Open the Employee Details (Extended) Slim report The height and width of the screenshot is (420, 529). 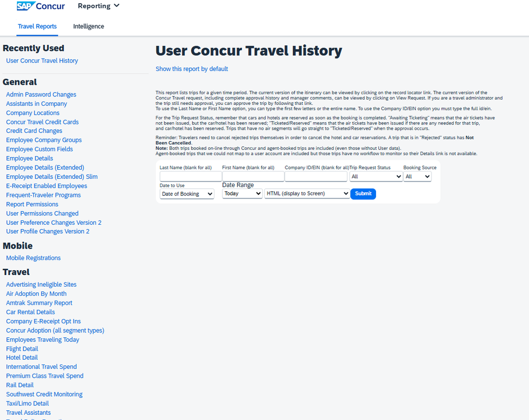point(51,177)
